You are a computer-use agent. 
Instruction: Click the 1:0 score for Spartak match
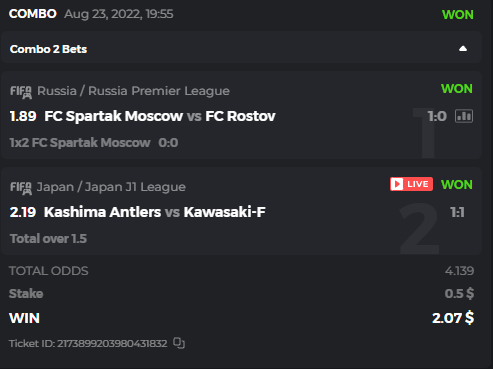point(437,116)
